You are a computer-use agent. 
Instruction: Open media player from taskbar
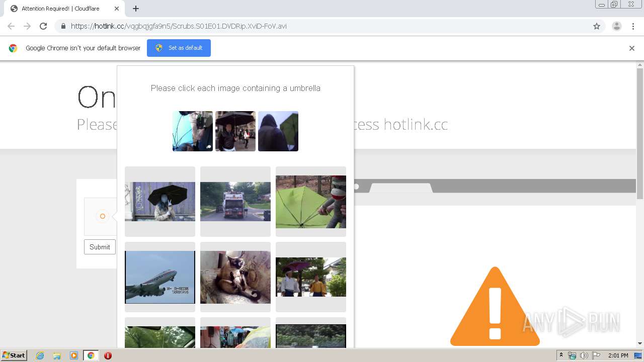74,355
